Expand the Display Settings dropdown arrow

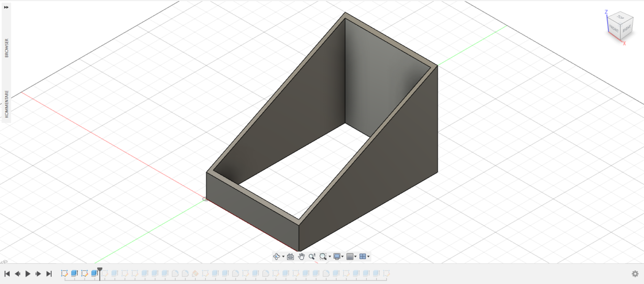342,257
